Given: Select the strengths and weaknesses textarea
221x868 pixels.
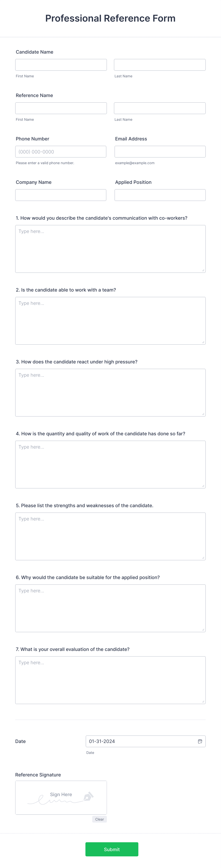Looking at the screenshot, I should coord(110,536).
